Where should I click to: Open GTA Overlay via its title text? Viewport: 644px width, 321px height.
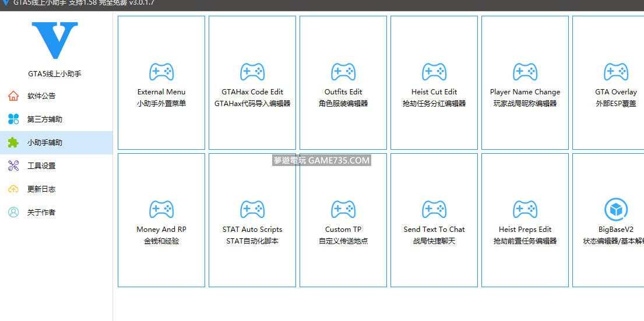click(x=615, y=92)
